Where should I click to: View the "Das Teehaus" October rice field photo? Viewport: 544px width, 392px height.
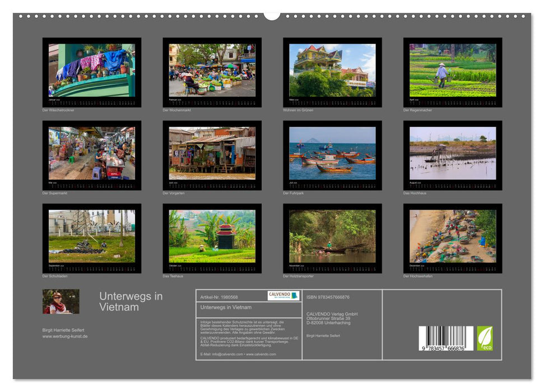click(212, 236)
